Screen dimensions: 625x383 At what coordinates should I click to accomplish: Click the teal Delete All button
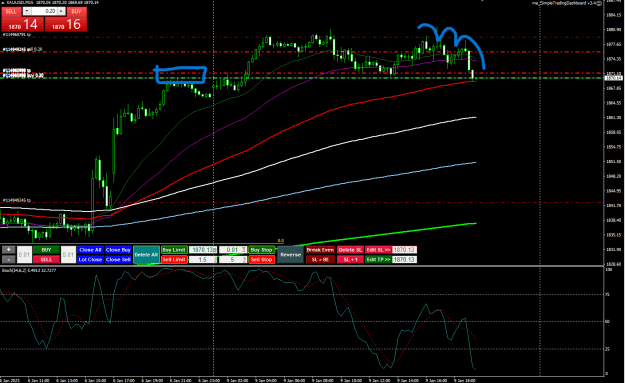(x=146, y=255)
